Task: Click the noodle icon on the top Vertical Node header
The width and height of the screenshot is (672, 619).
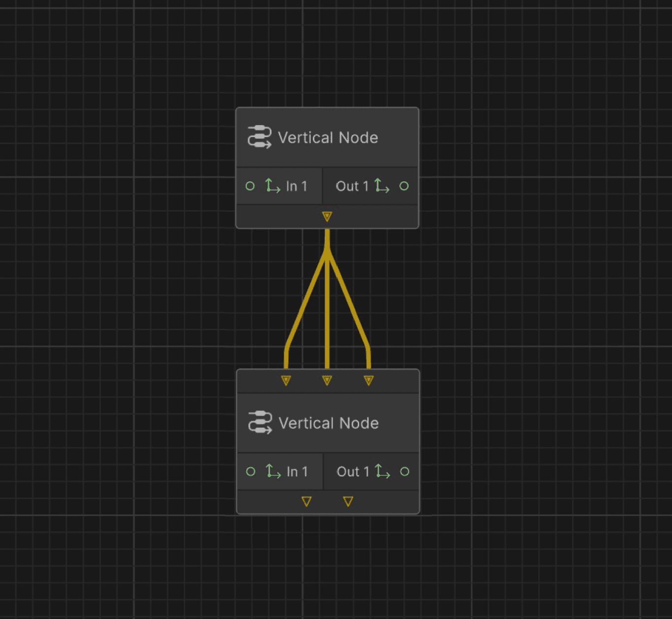Action: click(x=260, y=138)
